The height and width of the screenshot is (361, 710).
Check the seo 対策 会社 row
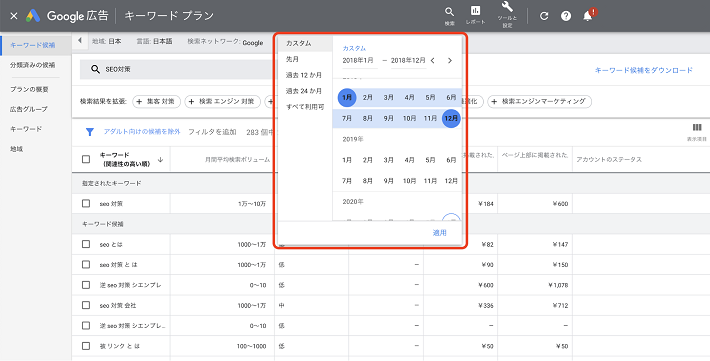(86, 305)
